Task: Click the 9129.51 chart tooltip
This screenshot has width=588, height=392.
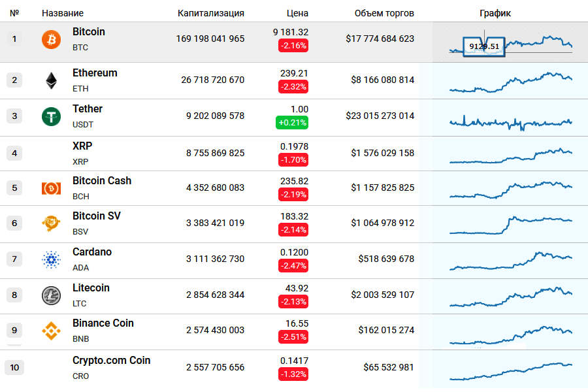Action: tap(484, 46)
